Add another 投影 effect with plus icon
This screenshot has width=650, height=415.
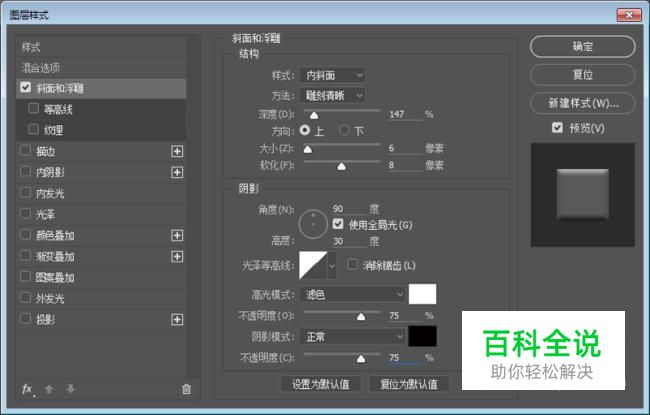pos(177,320)
